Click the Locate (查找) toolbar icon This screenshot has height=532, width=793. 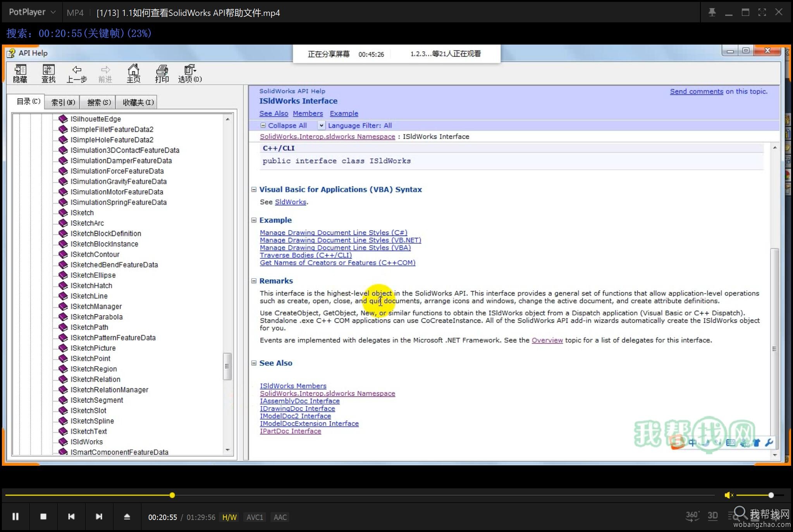coord(48,74)
